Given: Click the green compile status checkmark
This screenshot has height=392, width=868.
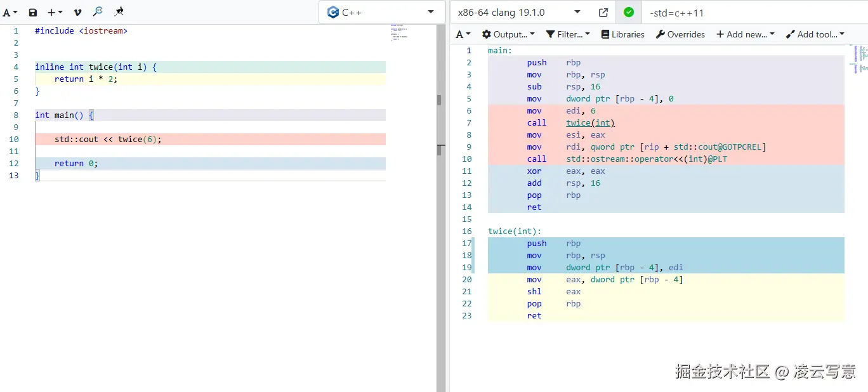Looking at the screenshot, I should click(629, 12).
